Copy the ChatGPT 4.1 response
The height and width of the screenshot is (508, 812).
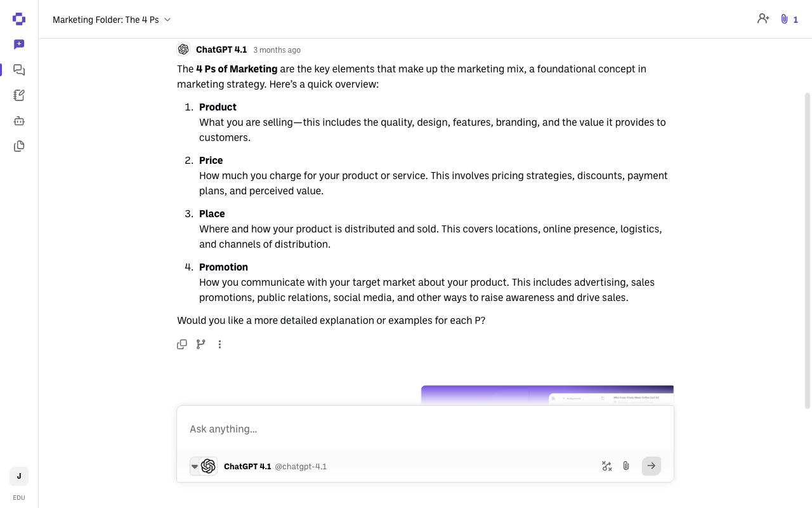(x=182, y=344)
